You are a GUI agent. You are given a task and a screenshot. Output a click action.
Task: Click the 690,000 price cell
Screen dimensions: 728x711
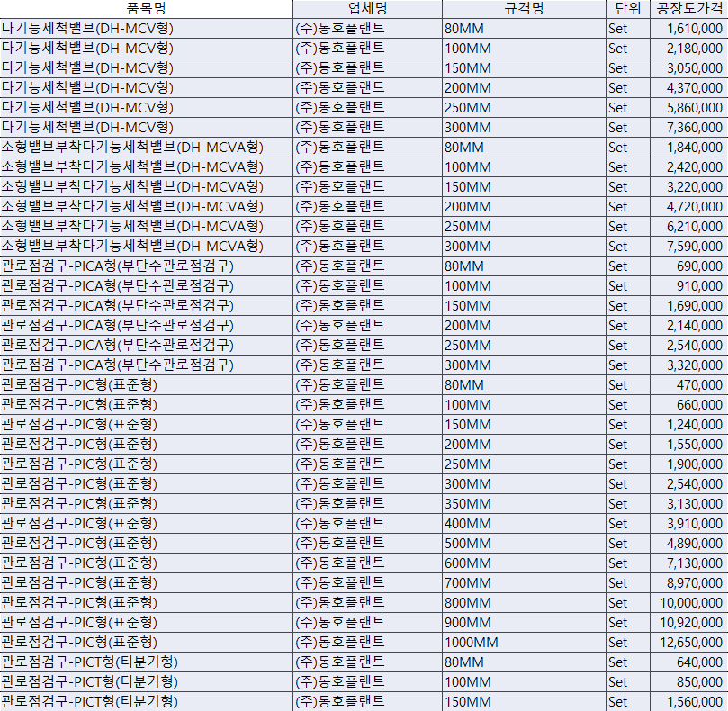click(689, 266)
